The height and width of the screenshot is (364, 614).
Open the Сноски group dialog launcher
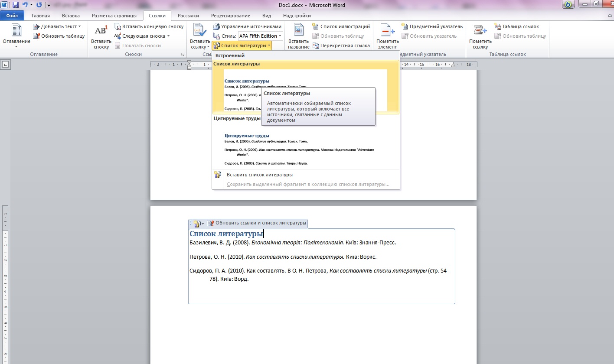coord(183,55)
